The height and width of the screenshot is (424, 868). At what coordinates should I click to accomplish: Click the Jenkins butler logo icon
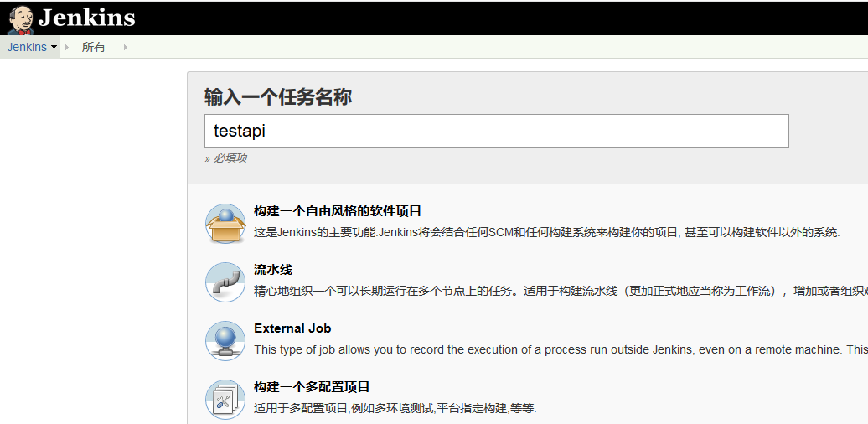(x=20, y=18)
